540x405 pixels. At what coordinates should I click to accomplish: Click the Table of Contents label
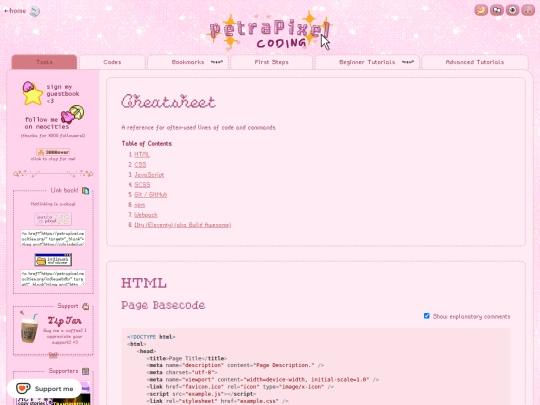coord(147,144)
